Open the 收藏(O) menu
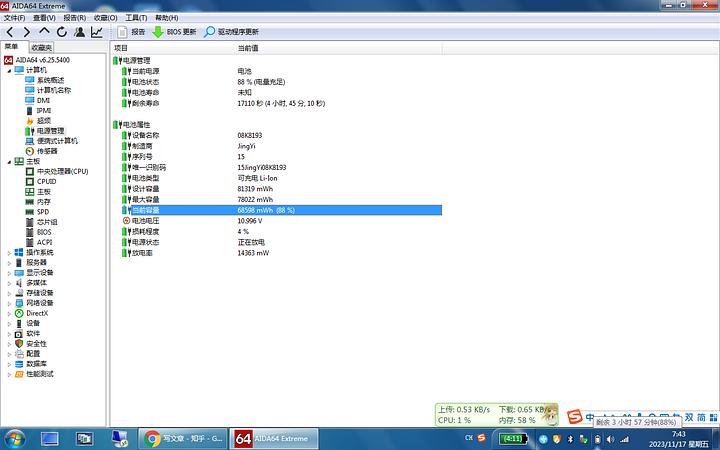Image resolution: width=720 pixels, height=450 pixels. click(106, 18)
